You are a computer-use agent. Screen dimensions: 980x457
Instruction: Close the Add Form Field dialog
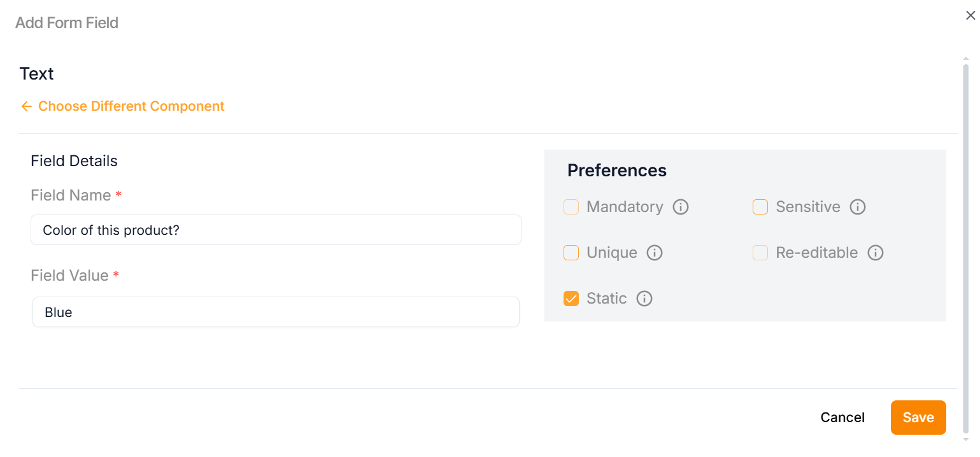click(970, 16)
